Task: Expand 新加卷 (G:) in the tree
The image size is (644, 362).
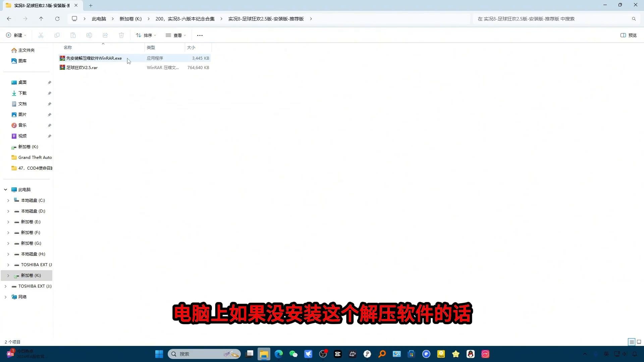Action: pyautogui.click(x=8, y=243)
